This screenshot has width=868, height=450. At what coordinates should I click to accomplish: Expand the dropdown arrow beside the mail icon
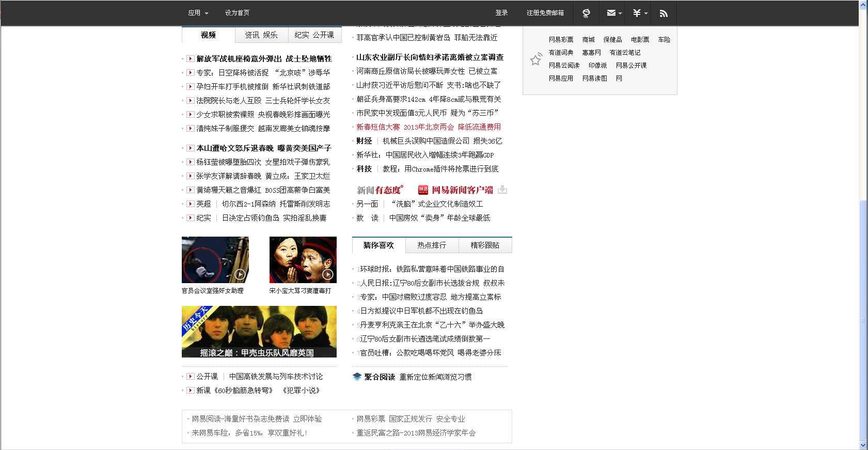[620, 14]
